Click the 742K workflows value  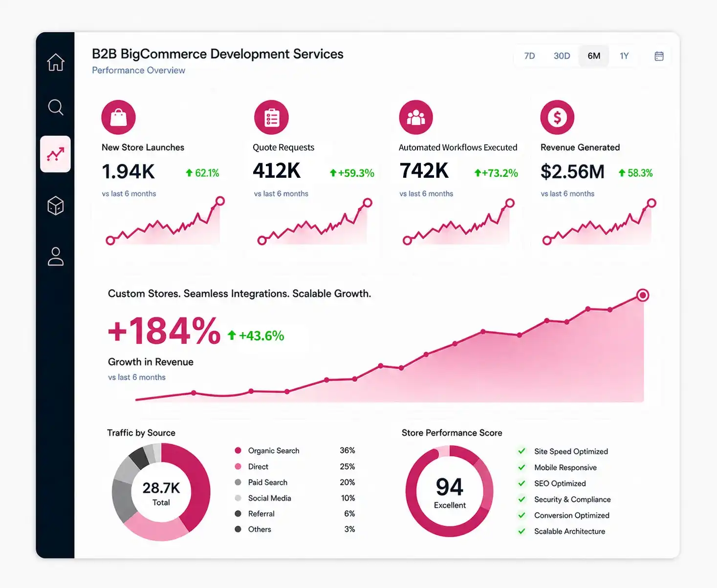[x=424, y=170]
